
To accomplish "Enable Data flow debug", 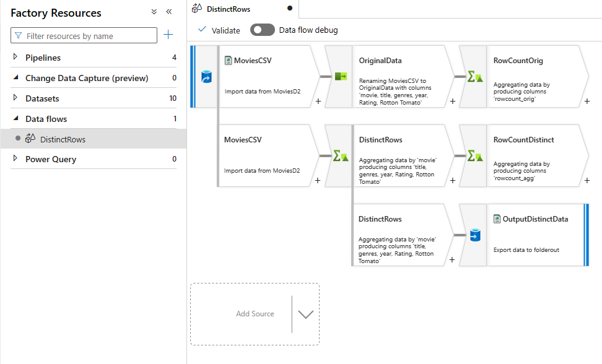I will pos(263,29).
